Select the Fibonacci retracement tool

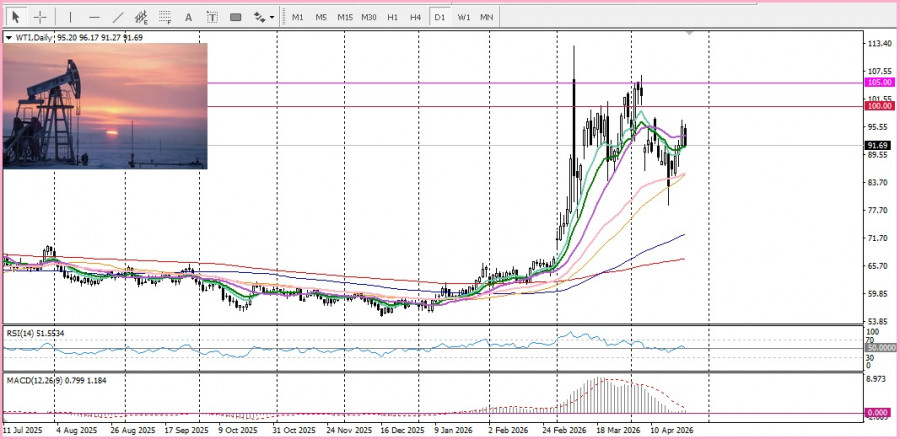(166, 17)
